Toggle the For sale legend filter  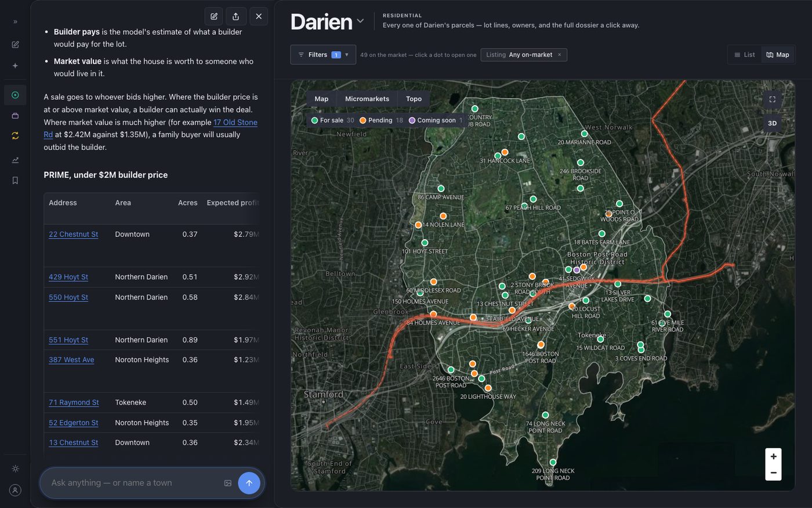333,120
